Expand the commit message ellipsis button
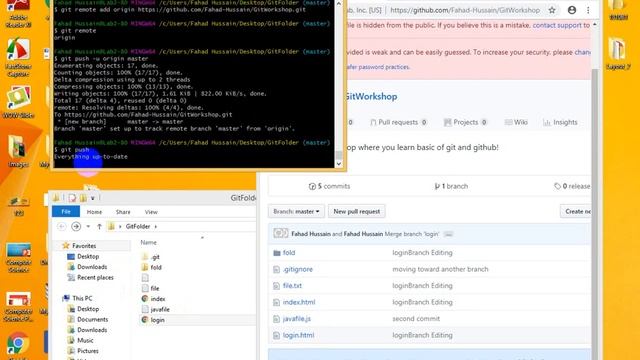 (x=448, y=234)
